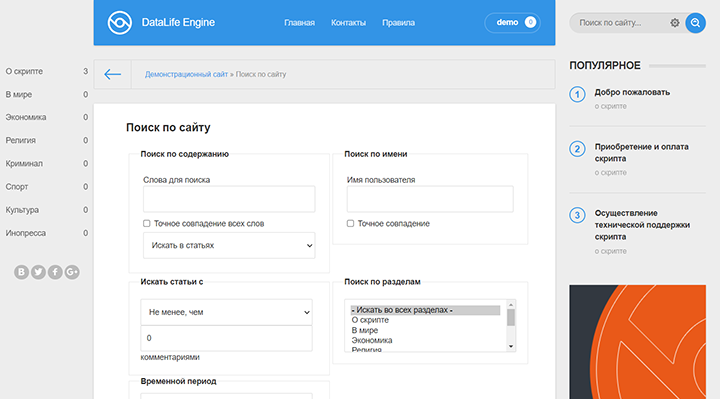Open the 'Не менее, чем' dropdown
The width and height of the screenshot is (720, 399).
pyautogui.click(x=226, y=312)
